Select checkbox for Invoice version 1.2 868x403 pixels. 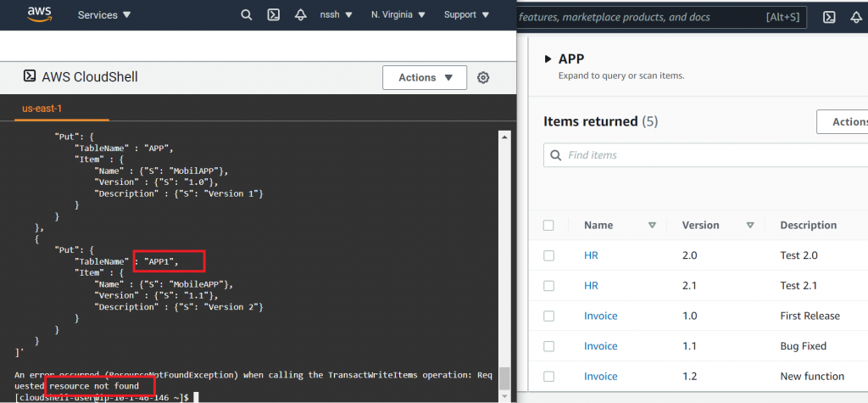click(x=548, y=376)
